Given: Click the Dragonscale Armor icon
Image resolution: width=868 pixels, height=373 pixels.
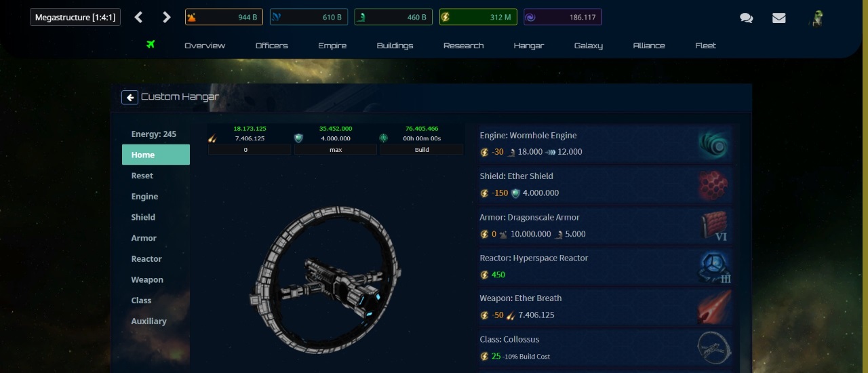Looking at the screenshot, I should pos(714,226).
